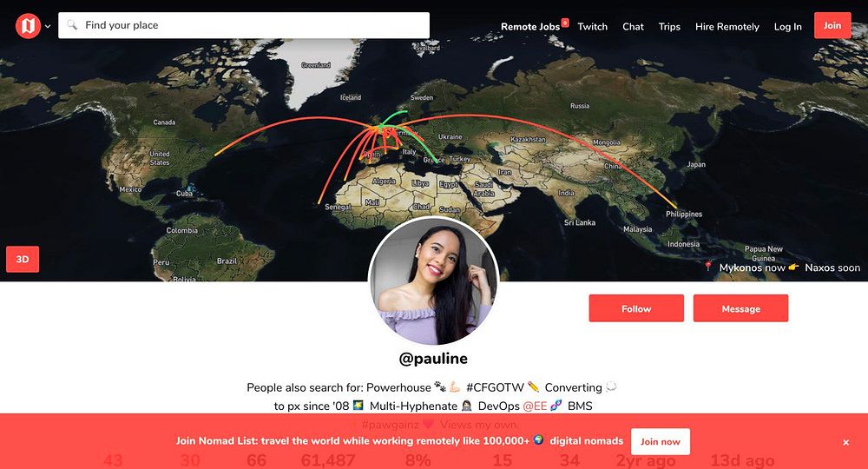Send a Message to @pauline

[x=740, y=308]
